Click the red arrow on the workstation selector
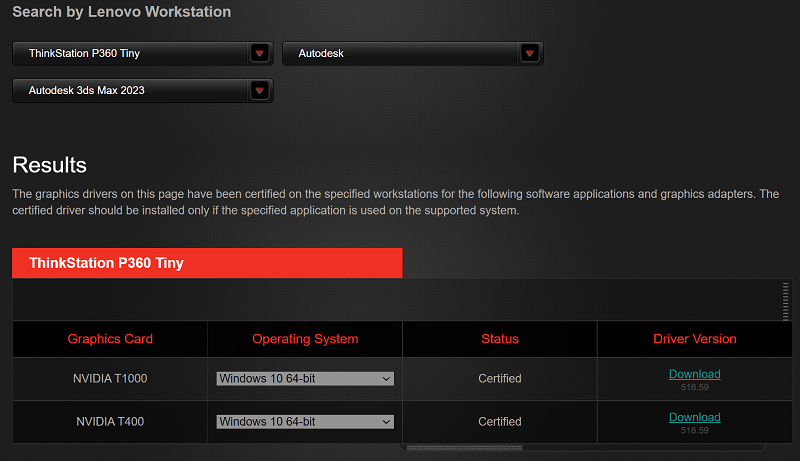The image size is (800, 461). click(260, 54)
